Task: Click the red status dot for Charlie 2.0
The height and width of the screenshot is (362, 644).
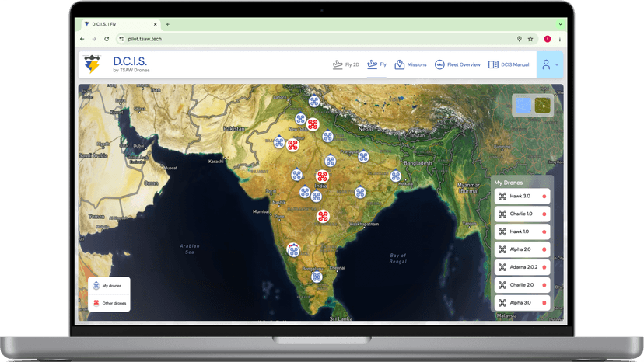Action: [544, 285]
